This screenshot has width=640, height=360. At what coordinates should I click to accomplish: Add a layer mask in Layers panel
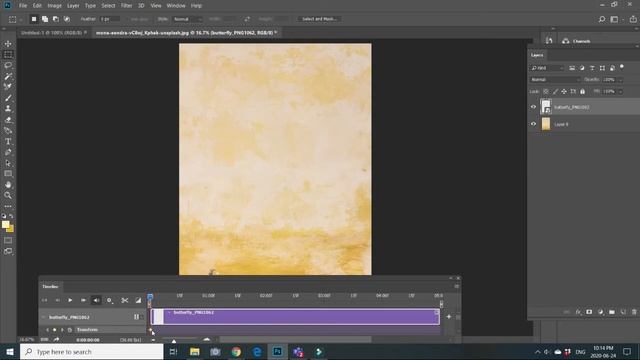(x=589, y=312)
